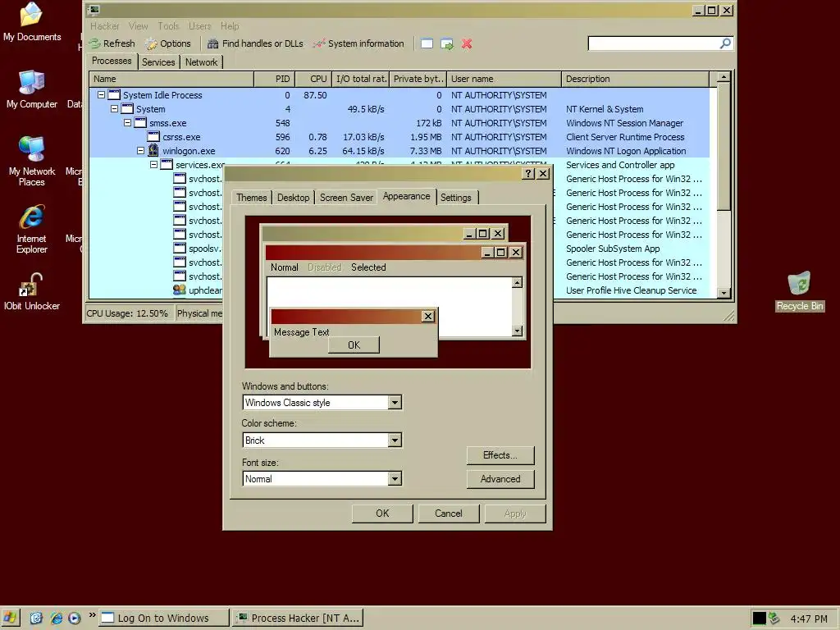Viewport: 840px width, 630px height.
Task: Click the black tray icon
Action: 759,618
